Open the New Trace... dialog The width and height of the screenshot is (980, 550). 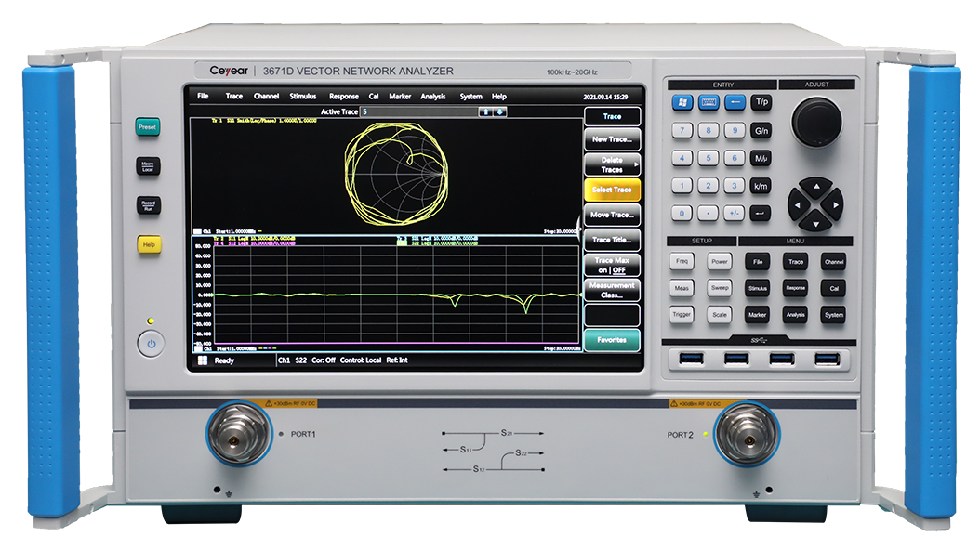click(x=611, y=139)
